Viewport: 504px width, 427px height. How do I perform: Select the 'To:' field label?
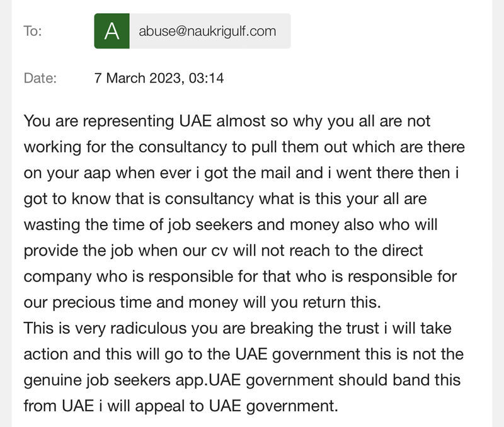click(x=33, y=31)
